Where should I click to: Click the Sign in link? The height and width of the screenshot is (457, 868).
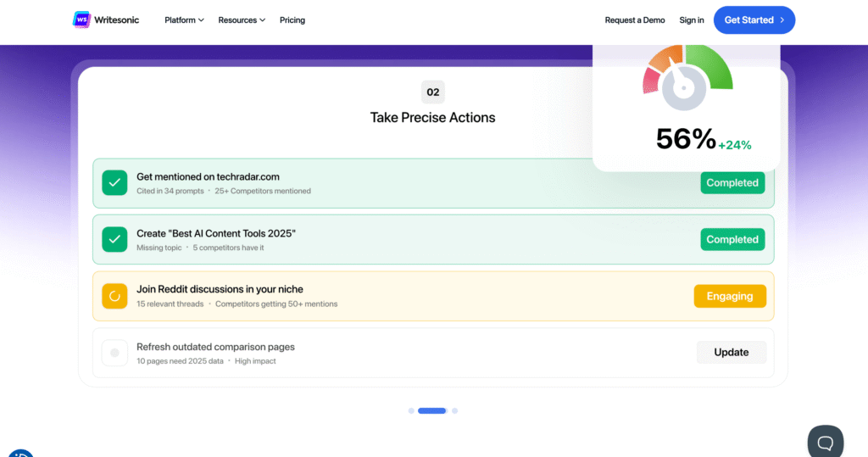[692, 20]
